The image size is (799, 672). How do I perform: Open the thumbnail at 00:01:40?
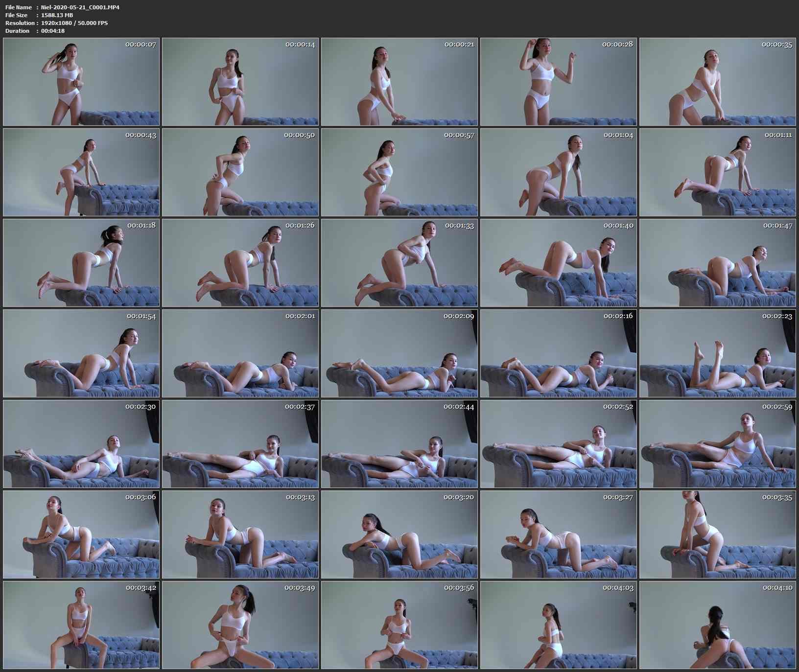558,263
